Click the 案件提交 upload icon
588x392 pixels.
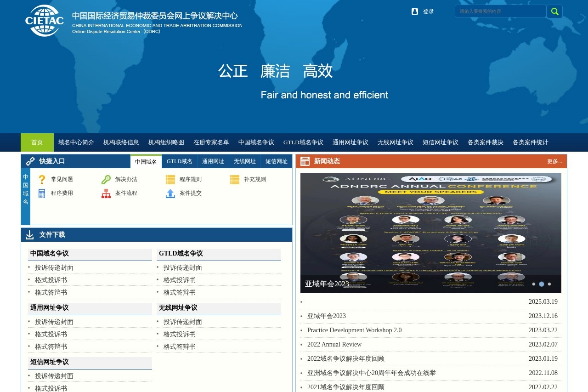click(x=170, y=193)
